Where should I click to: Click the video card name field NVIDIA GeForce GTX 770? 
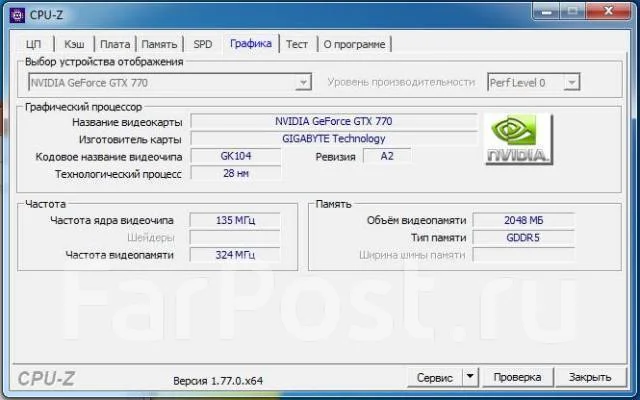click(x=333, y=121)
